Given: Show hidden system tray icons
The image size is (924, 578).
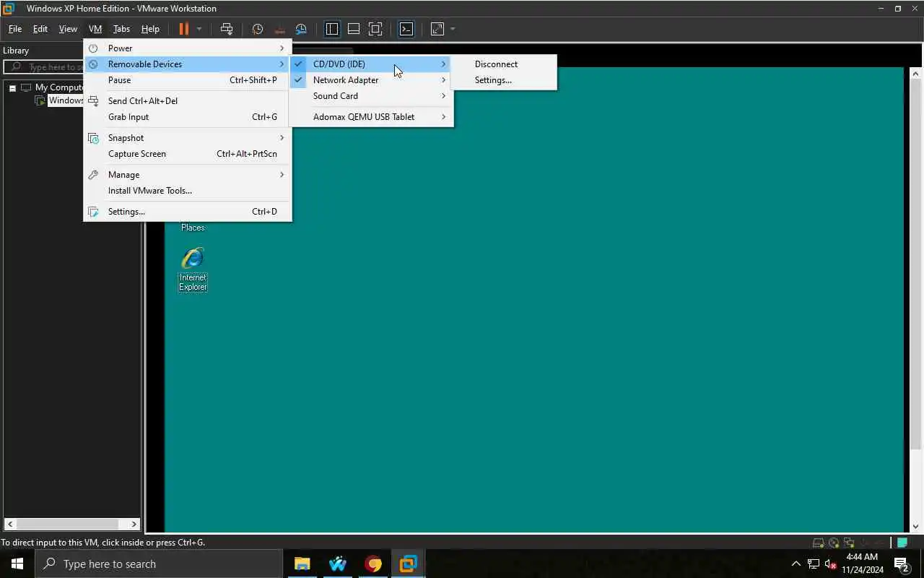Looking at the screenshot, I should [x=796, y=564].
